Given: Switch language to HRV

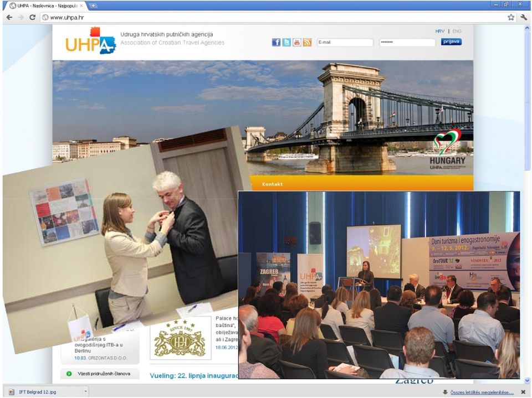Looking at the screenshot, I should click(439, 31).
